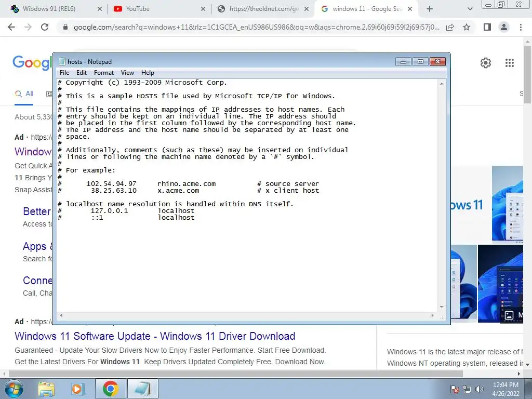The height and width of the screenshot is (399, 532).
Task: Click the lock icon in address bar
Action: pos(65,27)
